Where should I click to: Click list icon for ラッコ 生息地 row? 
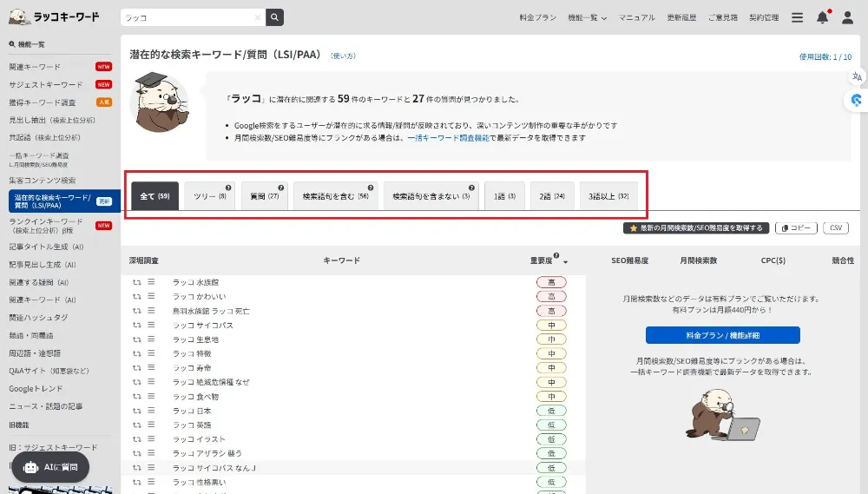tap(151, 339)
